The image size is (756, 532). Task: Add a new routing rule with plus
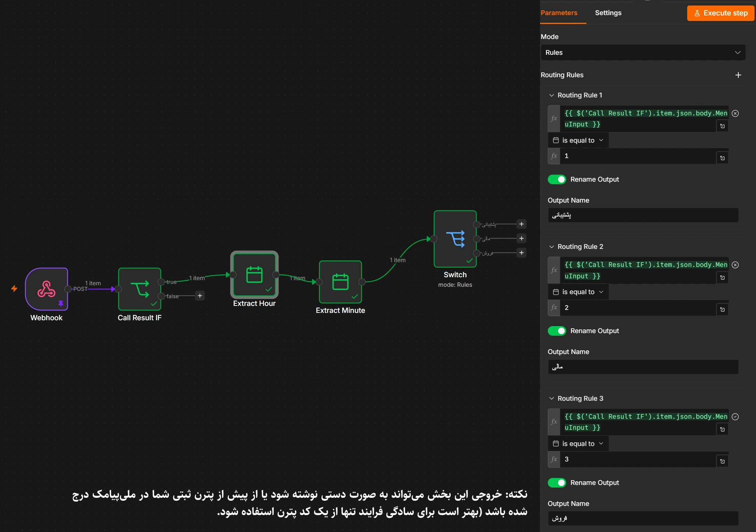pyautogui.click(x=738, y=75)
